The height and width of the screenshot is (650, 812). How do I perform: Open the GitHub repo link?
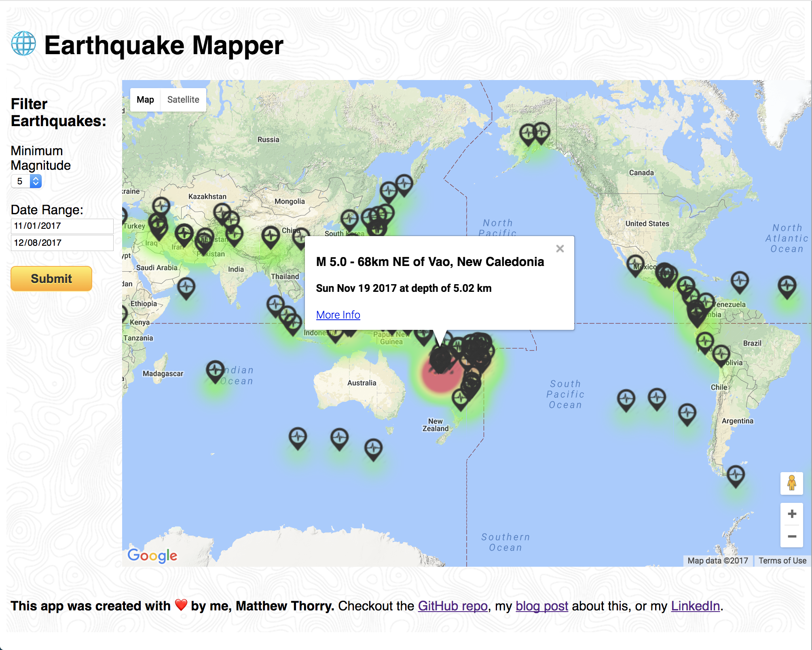[x=453, y=606]
